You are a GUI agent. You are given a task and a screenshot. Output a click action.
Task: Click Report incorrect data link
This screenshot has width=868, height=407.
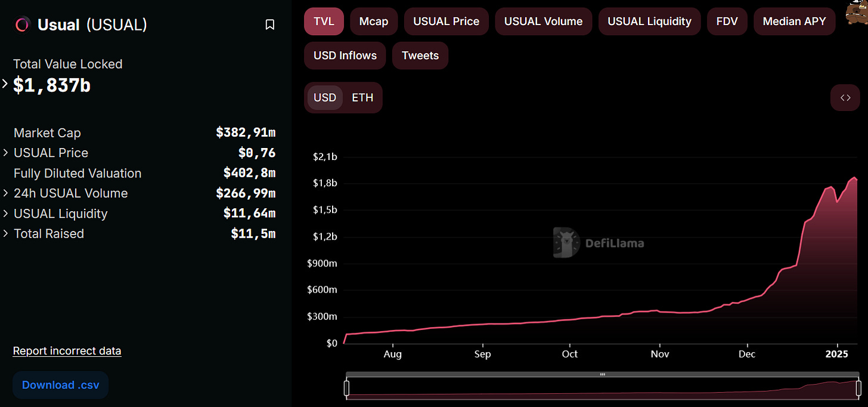67,351
